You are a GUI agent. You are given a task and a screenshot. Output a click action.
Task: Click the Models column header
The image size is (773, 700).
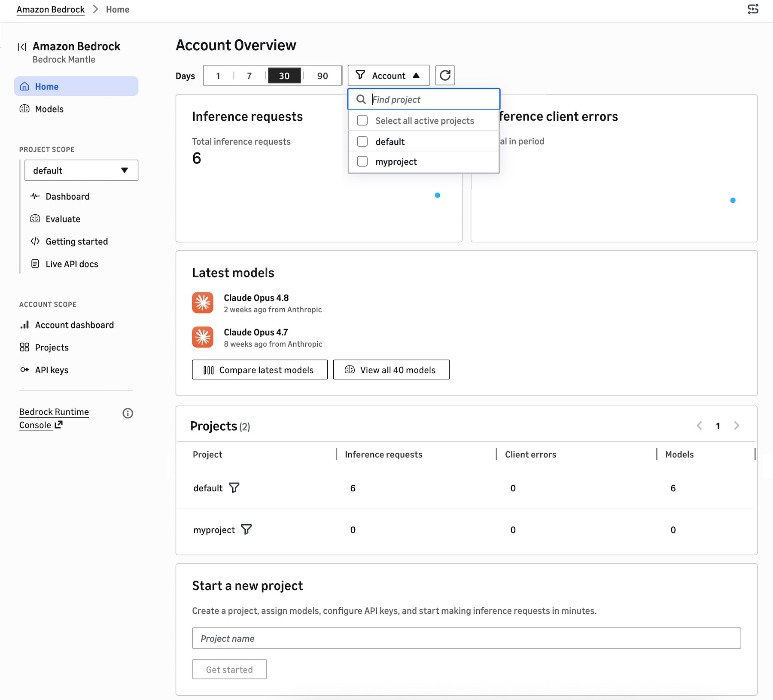click(679, 454)
